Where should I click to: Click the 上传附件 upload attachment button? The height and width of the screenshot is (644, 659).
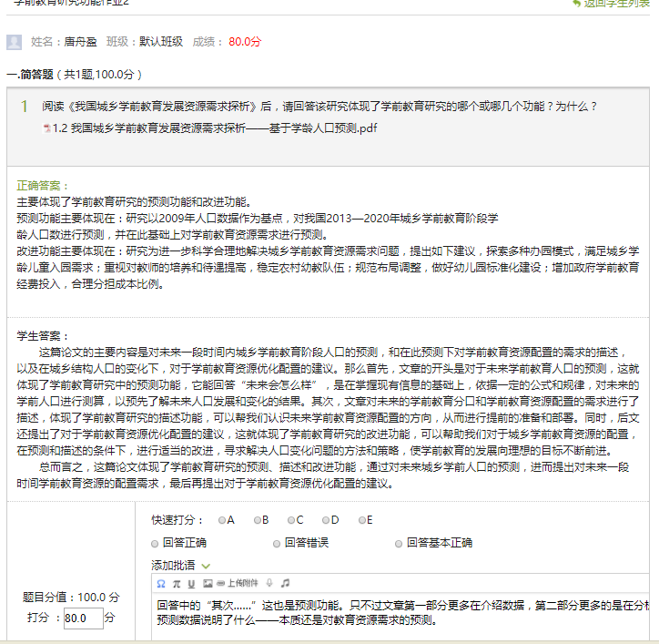[236, 582]
